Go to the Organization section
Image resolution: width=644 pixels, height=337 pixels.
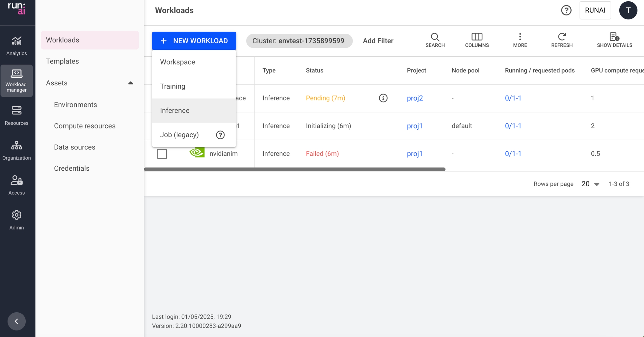click(16, 150)
